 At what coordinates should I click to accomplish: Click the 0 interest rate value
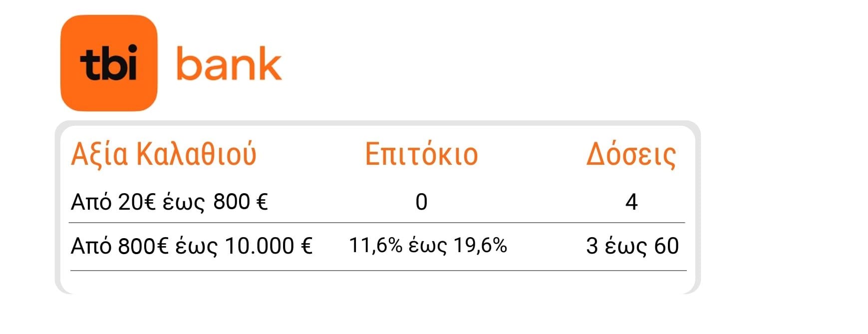tap(421, 202)
